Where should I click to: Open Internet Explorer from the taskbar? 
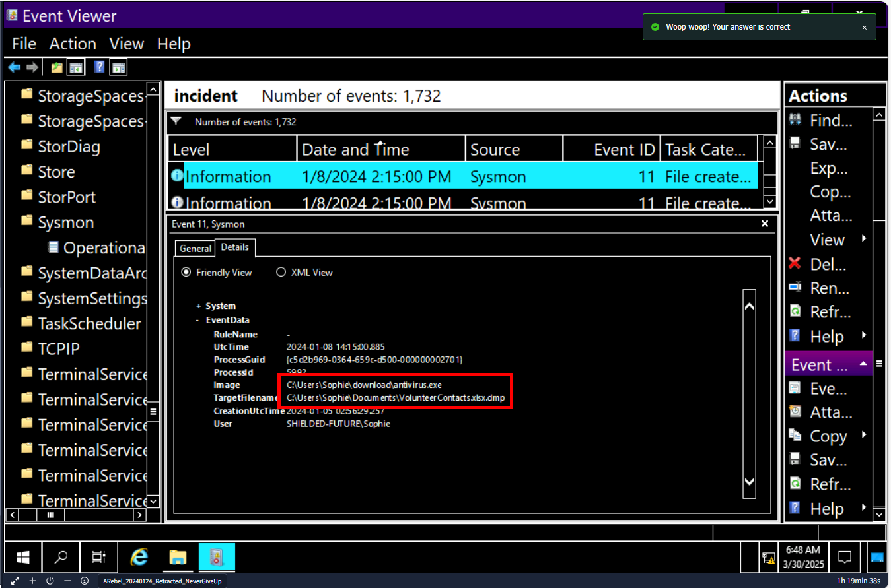pyautogui.click(x=139, y=558)
